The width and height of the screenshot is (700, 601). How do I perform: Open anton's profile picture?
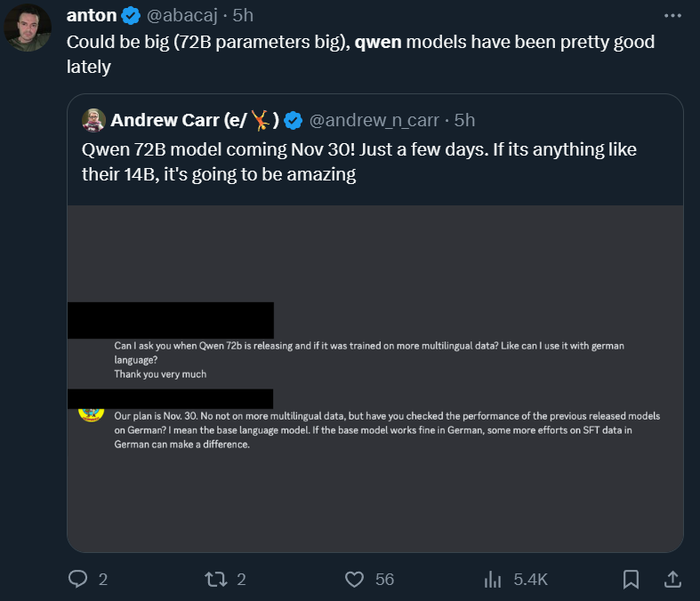pyautogui.click(x=27, y=29)
